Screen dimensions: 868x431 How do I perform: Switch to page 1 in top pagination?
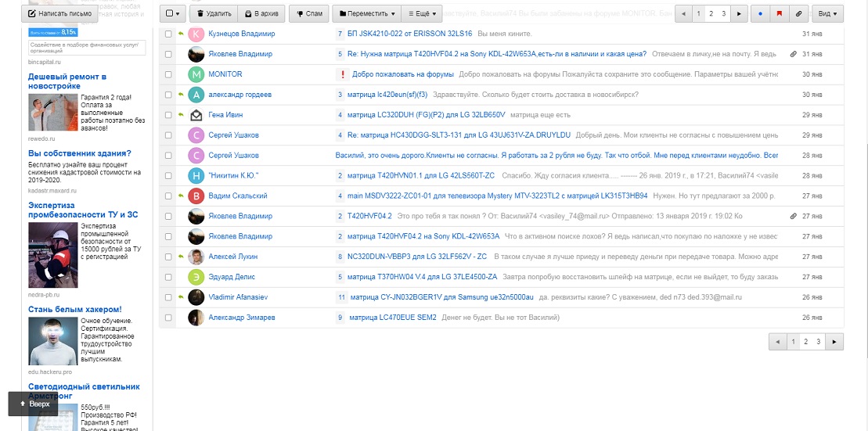699,14
